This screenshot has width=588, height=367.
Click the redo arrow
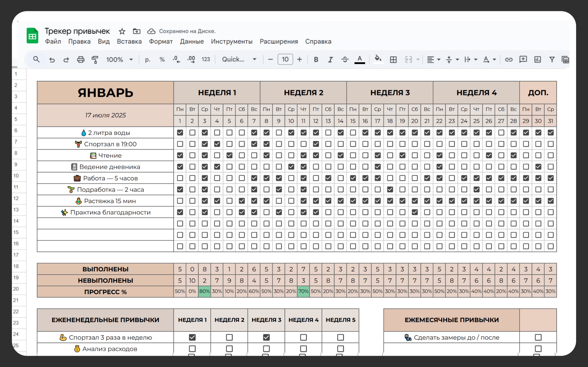[x=66, y=59]
